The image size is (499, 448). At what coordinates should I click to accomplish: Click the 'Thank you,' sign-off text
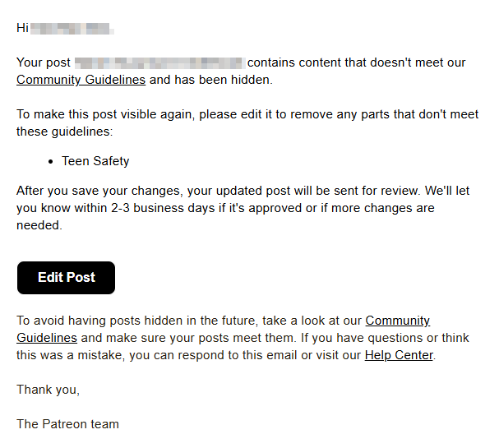coord(48,390)
